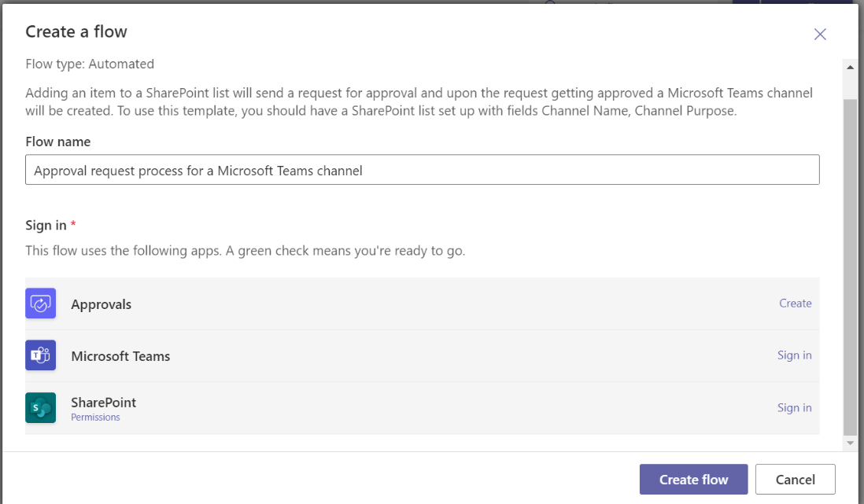Select the Microsoft Teams label text

click(120, 356)
